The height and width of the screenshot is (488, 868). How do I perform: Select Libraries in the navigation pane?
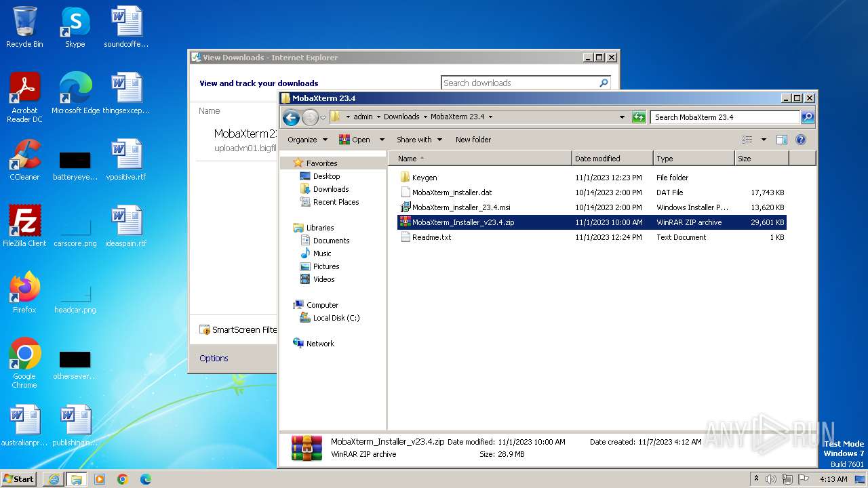click(320, 228)
